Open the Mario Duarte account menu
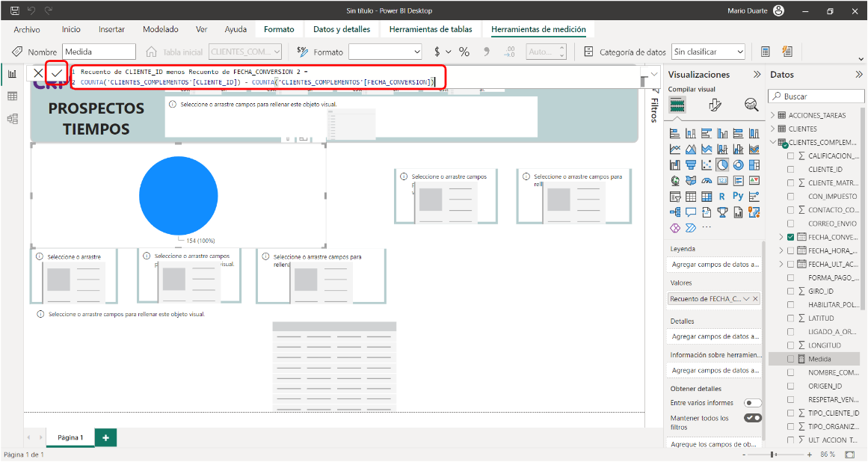Screen dimensions: 868x462 coord(756,10)
